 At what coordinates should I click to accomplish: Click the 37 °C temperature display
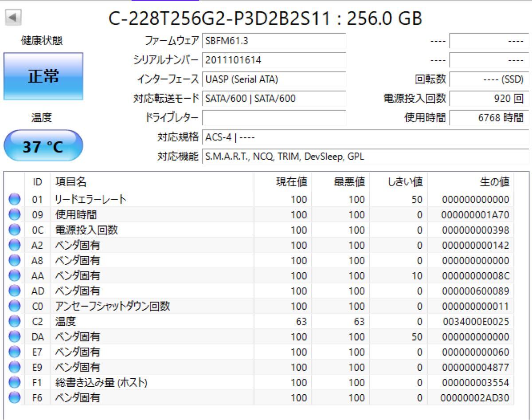43,145
